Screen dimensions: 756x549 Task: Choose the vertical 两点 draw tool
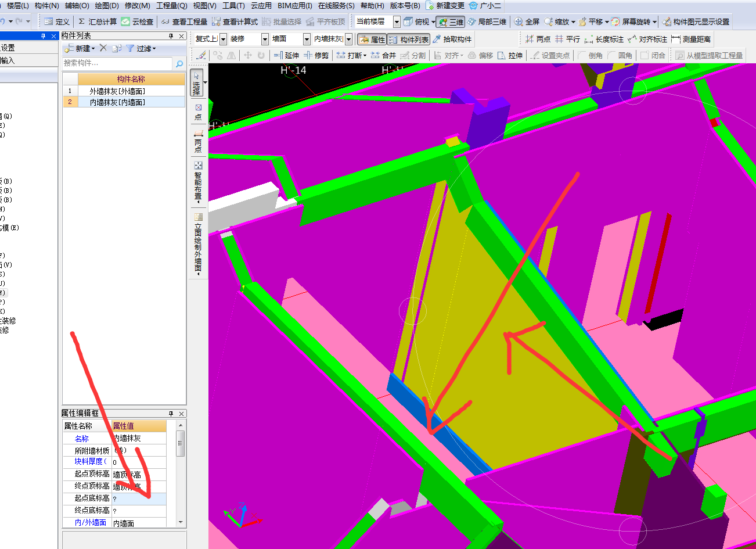198,141
